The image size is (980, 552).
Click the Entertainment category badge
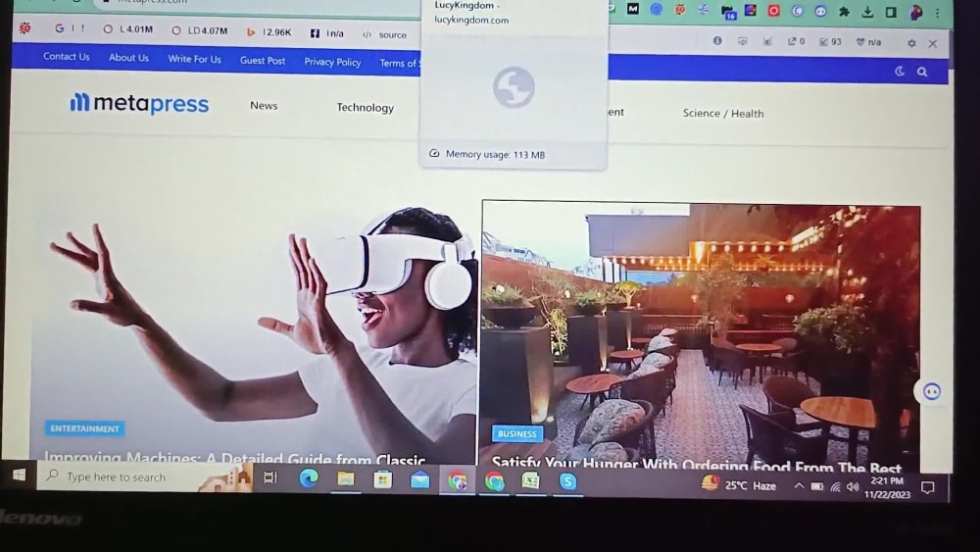click(x=84, y=428)
